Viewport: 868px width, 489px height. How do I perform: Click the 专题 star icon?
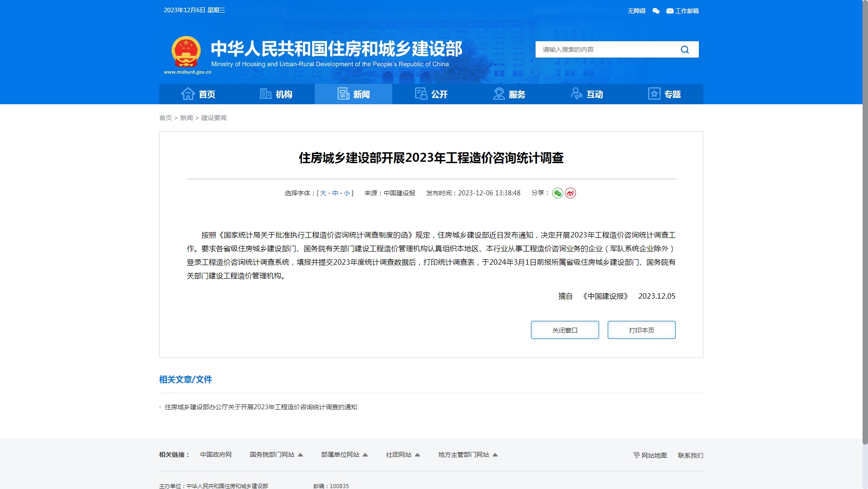coord(654,94)
